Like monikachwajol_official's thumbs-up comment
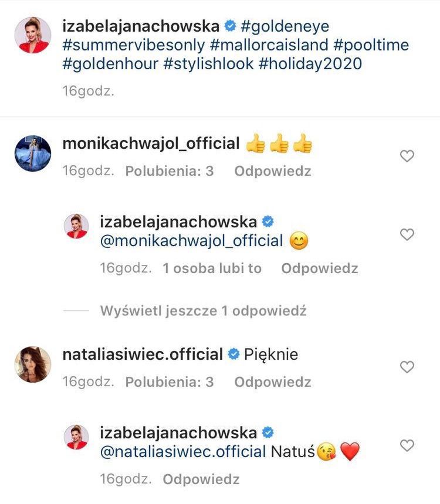440x504 pixels. [x=407, y=156]
